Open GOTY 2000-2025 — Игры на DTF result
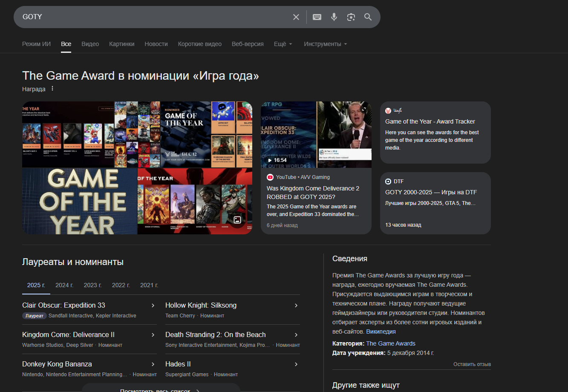The height and width of the screenshot is (392, 568). [431, 193]
